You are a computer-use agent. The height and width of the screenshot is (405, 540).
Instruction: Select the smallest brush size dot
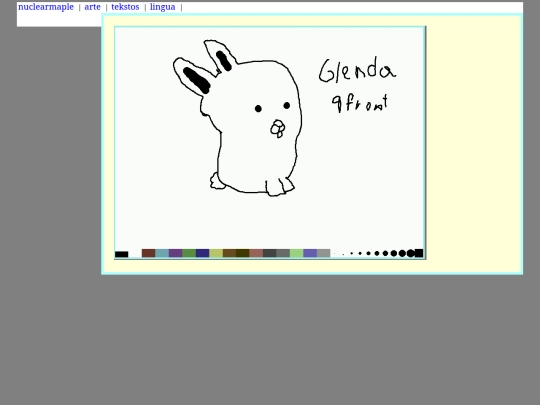point(334,253)
